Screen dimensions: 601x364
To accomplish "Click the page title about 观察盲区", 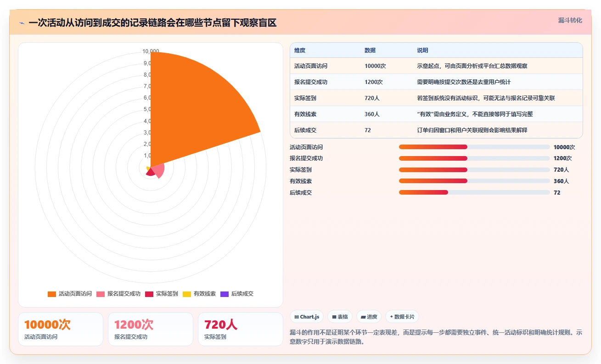I will click(x=152, y=22).
